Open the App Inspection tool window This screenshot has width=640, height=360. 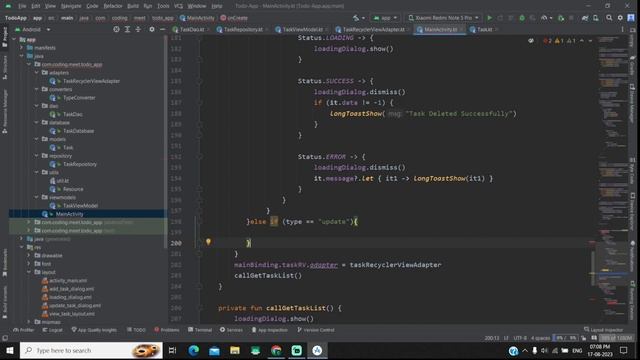[270, 330]
